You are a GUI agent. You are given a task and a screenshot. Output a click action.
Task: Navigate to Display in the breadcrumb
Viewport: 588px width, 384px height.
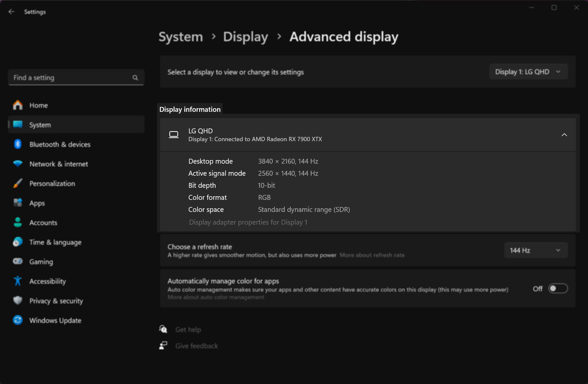pos(245,37)
